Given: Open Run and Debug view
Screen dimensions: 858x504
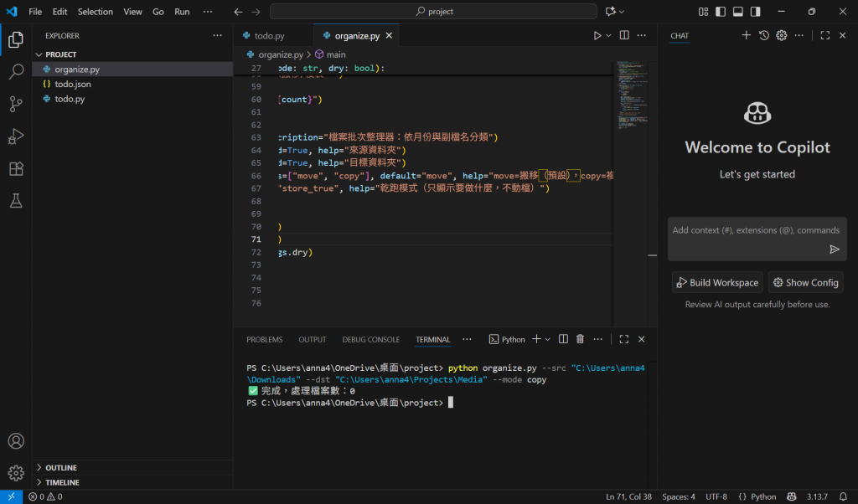Looking at the screenshot, I should (x=16, y=136).
